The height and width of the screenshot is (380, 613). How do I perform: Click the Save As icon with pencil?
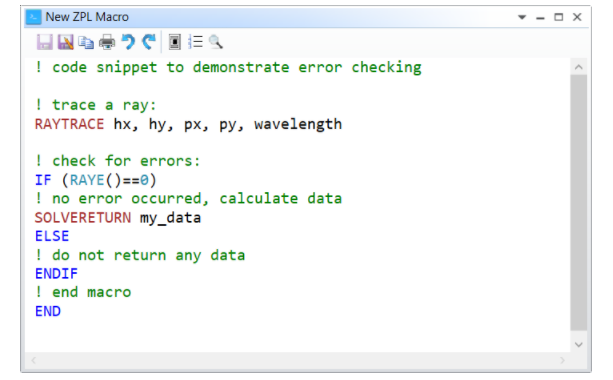pos(66,42)
